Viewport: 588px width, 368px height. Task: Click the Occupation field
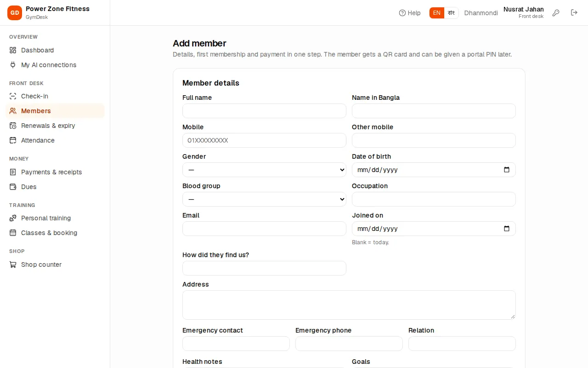pos(434,199)
